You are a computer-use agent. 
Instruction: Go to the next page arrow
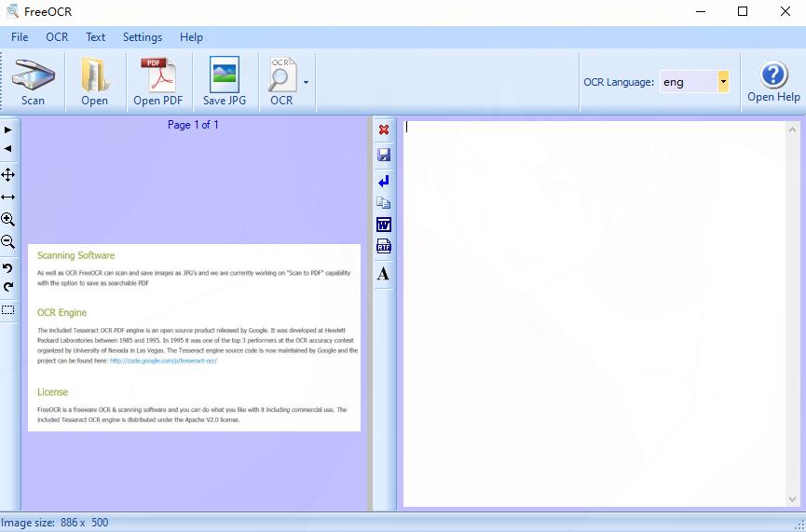click(7, 130)
